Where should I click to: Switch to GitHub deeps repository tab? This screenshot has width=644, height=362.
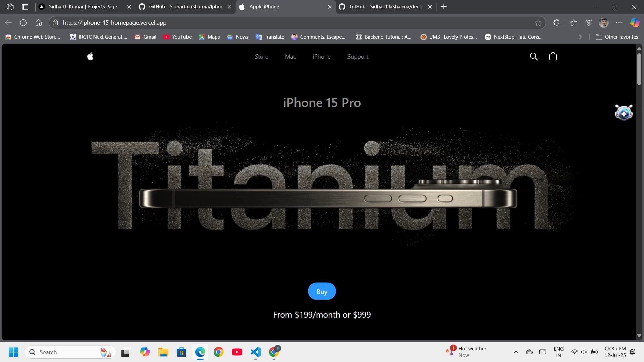(x=386, y=7)
